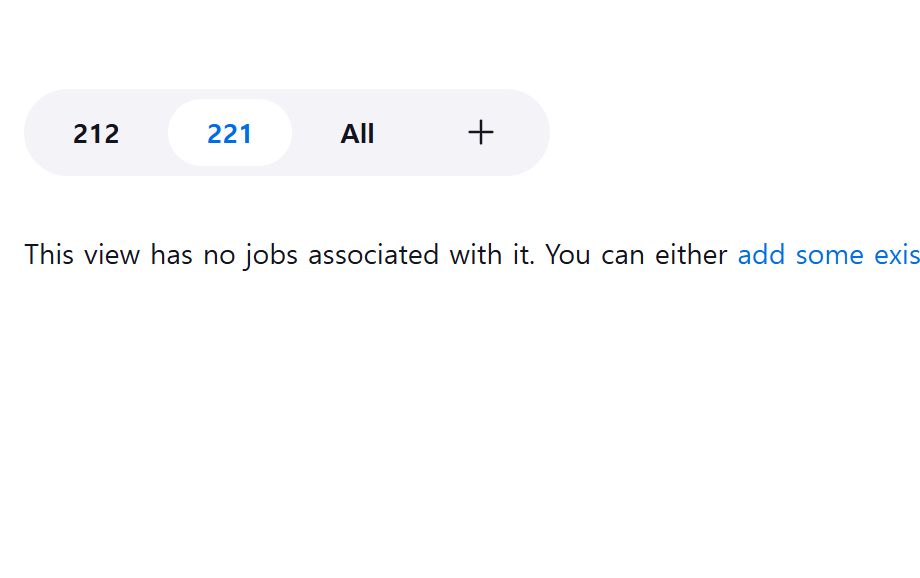Show all jobs via All tab
Image resolution: width=920 pixels, height=578 pixels.
click(x=357, y=133)
